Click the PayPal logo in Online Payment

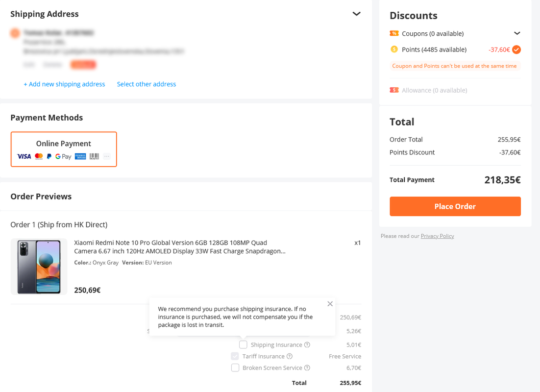(x=49, y=156)
